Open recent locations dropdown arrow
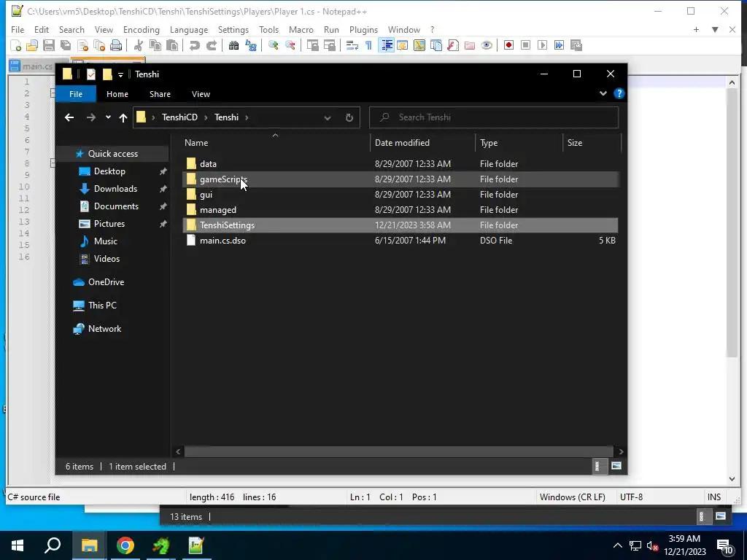This screenshot has height=560, width=747. [108, 117]
